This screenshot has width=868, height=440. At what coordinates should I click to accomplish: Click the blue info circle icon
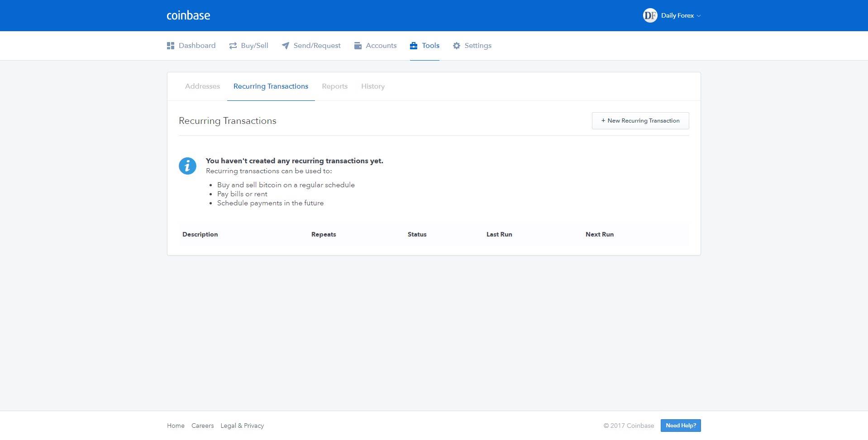[187, 166]
